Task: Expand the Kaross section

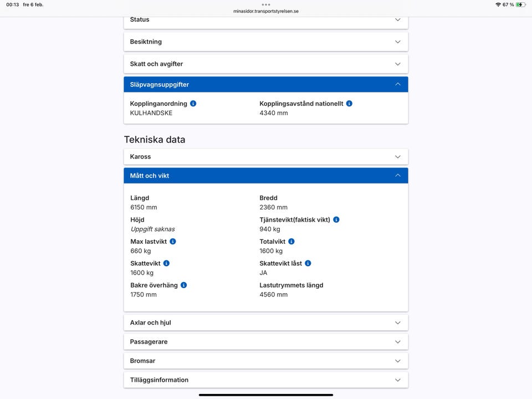Action: click(266, 157)
